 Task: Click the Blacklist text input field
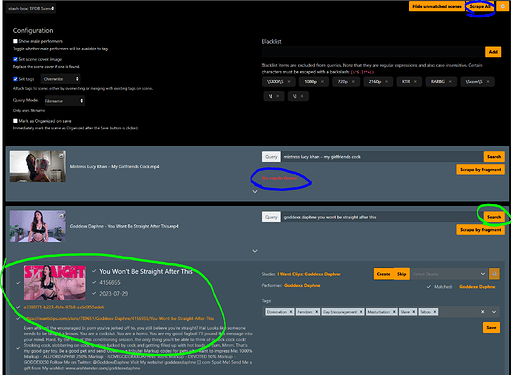[x=373, y=52]
